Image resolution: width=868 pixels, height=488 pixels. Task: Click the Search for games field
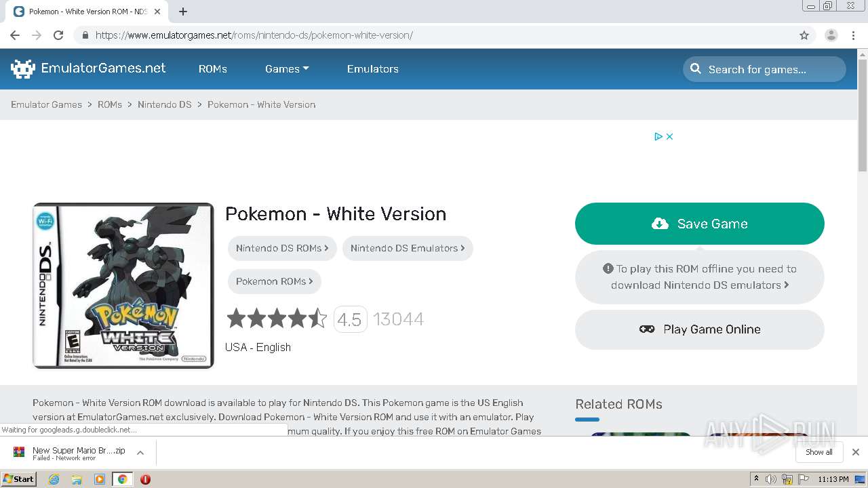[x=764, y=69]
